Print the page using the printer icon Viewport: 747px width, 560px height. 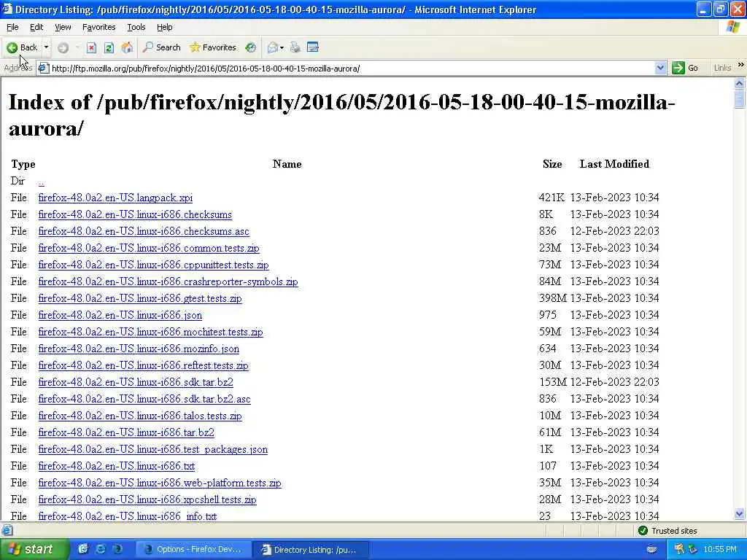tap(295, 47)
